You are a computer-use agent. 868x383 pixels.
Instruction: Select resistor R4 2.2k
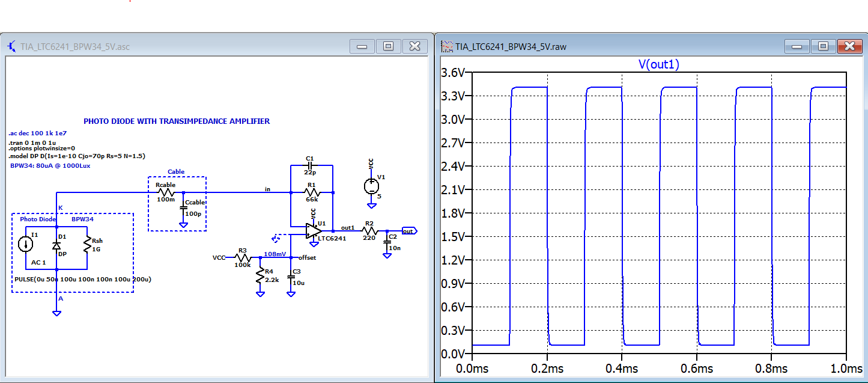click(260, 276)
